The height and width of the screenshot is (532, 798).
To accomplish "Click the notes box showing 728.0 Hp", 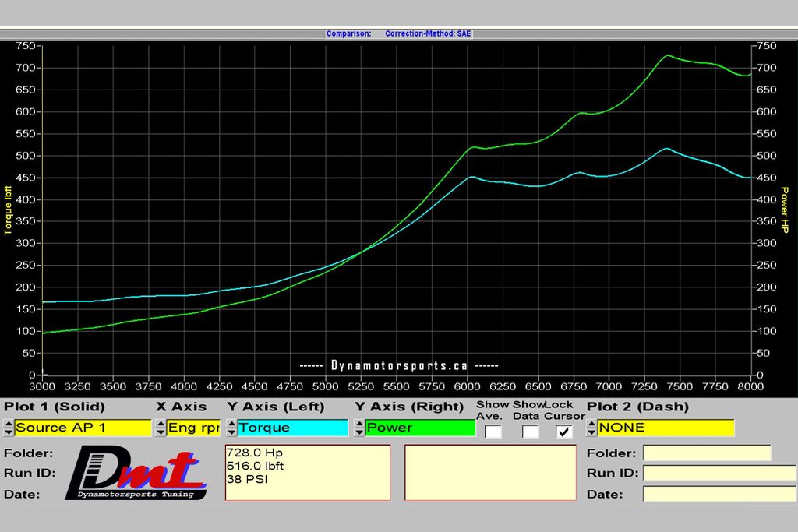I will [307, 473].
